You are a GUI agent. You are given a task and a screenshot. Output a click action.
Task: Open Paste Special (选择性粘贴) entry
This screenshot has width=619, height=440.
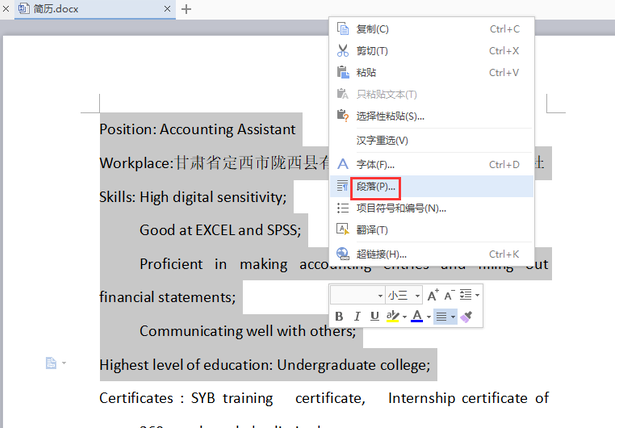(x=431, y=116)
